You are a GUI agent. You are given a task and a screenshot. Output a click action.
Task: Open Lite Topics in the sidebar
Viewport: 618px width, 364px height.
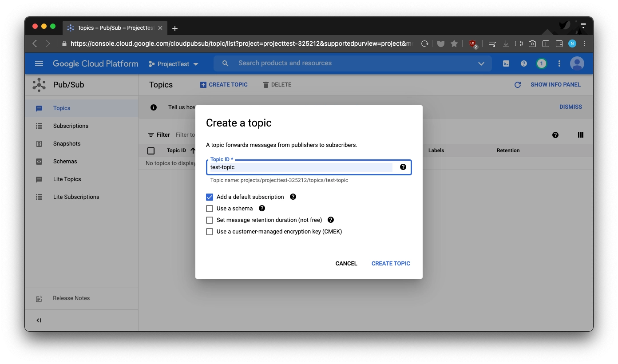coord(67,179)
